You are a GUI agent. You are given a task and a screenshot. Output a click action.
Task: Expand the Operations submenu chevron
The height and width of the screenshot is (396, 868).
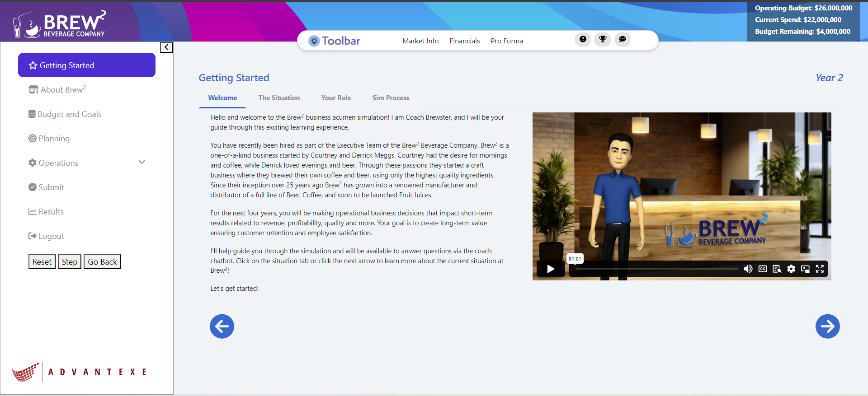[x=142, y=163]
